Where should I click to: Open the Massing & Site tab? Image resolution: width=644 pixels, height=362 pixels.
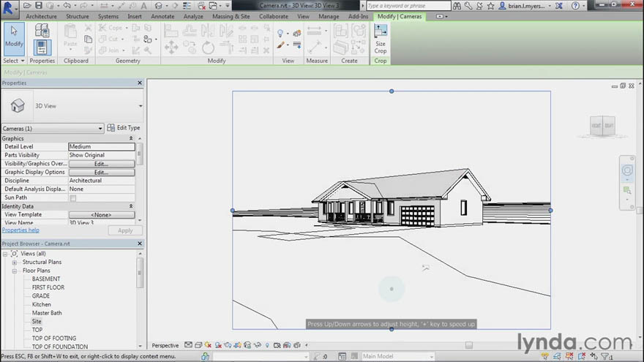point(231,16)
